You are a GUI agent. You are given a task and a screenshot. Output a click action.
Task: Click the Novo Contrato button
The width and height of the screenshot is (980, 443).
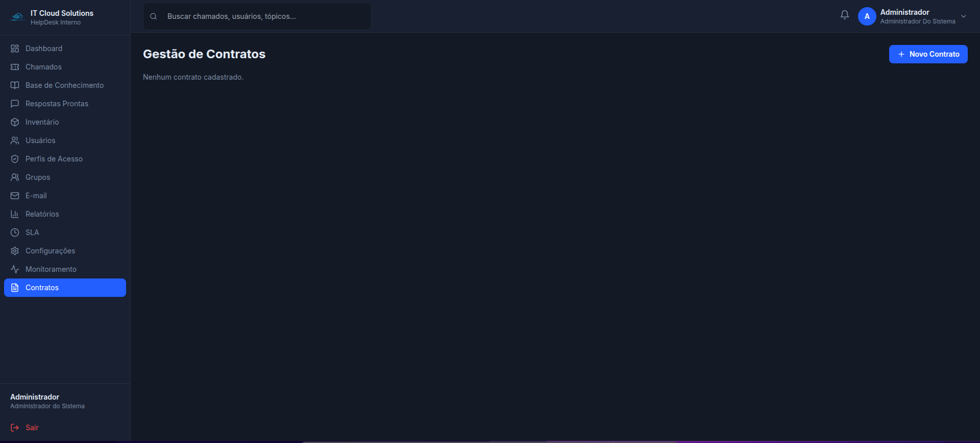[x=928, y=54]
